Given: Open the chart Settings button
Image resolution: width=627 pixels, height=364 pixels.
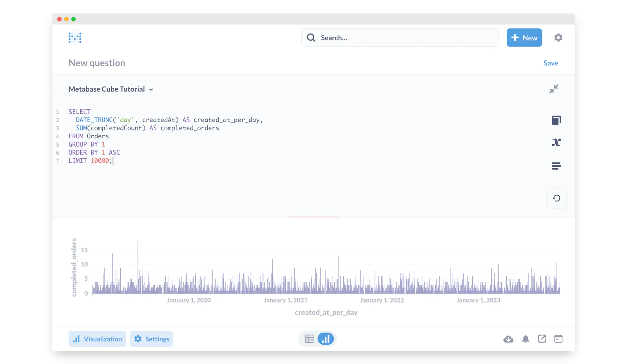Looking at the screenshot, I should pos(152,339).
